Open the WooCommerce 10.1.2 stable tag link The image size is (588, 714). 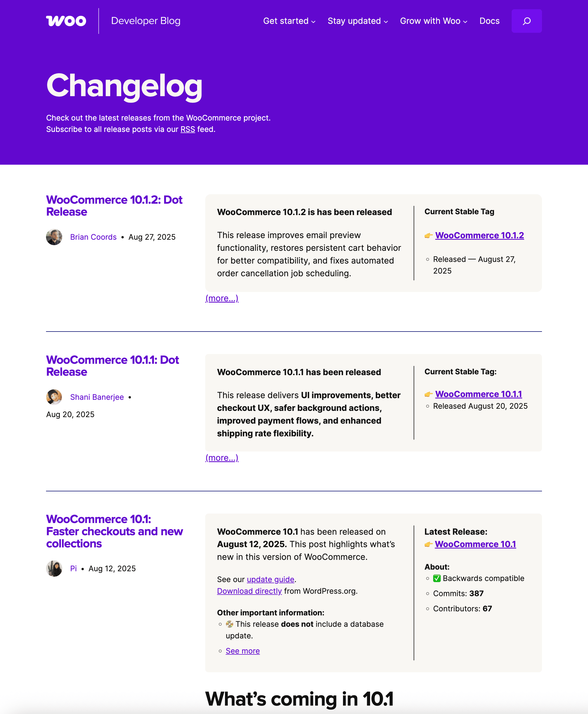[x=480, y=235]
